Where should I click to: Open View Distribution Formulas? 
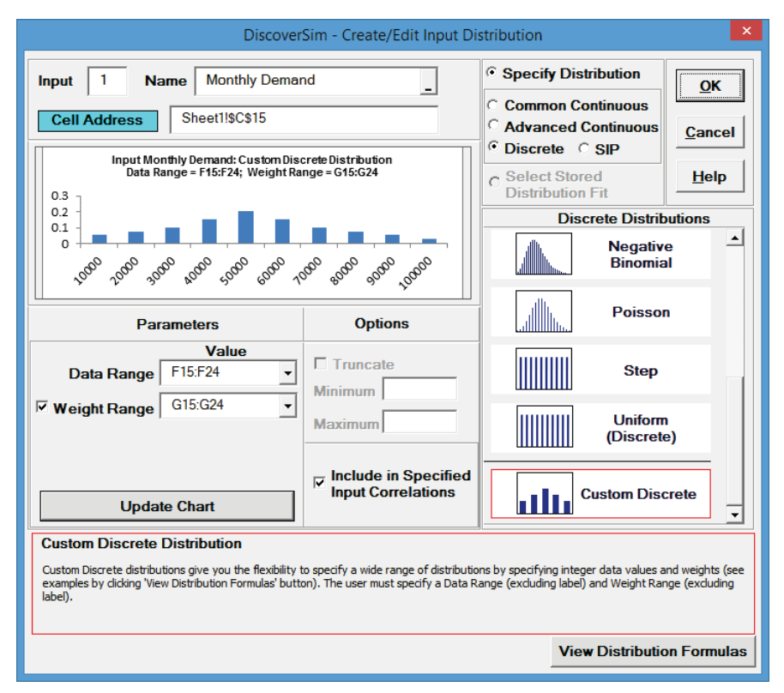tap(652, 651)
